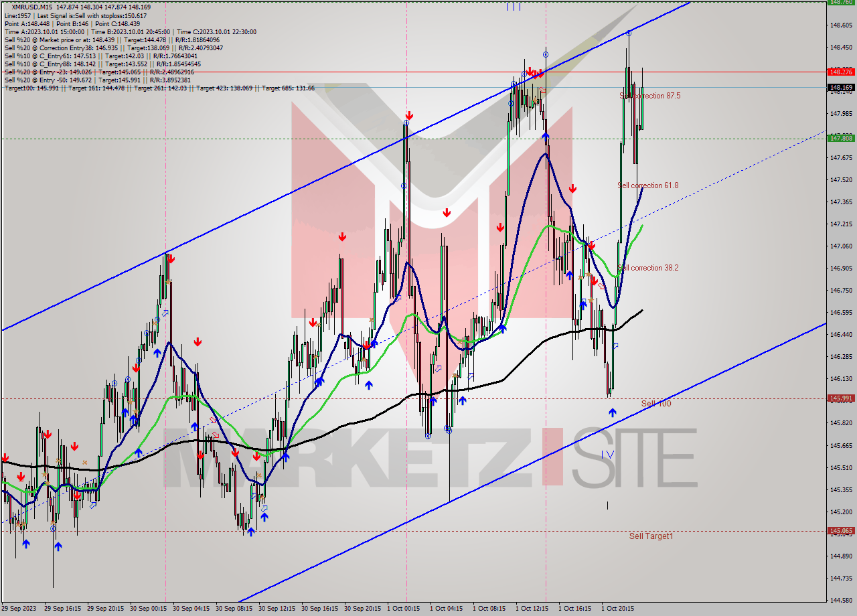Click the red 145.991 price tag
This screenshot has height=616, width=857.
(841, 398)
